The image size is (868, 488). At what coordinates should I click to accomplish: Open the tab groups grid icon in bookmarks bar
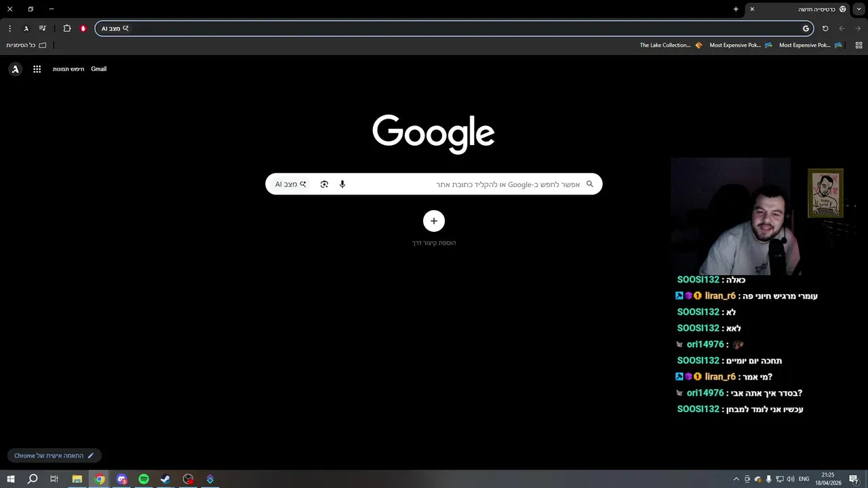coord(859,45)
